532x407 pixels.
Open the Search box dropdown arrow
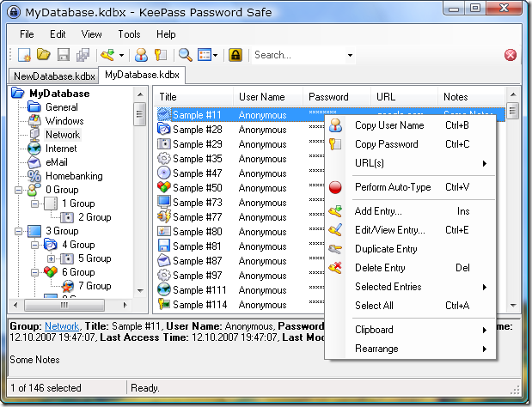click(350, 55)
